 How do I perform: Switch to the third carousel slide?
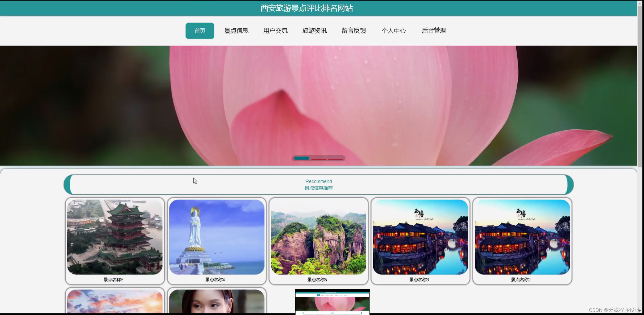coord(336,158)
